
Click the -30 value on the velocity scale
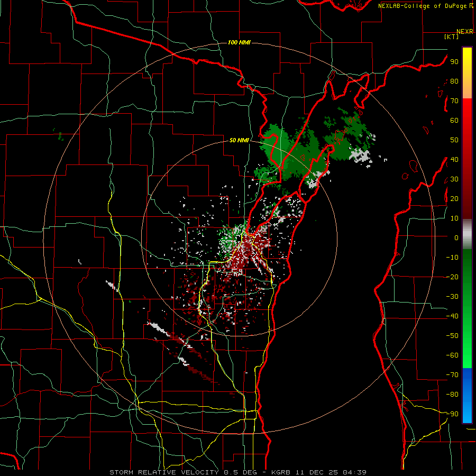[452, 297]
